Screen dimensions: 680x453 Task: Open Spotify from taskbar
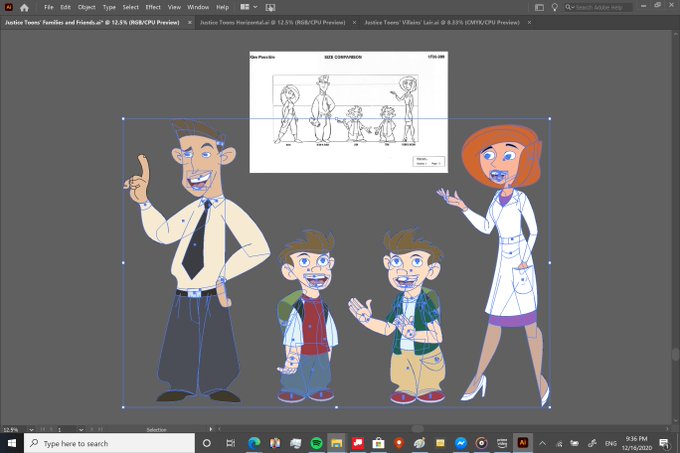coord(317,443)
